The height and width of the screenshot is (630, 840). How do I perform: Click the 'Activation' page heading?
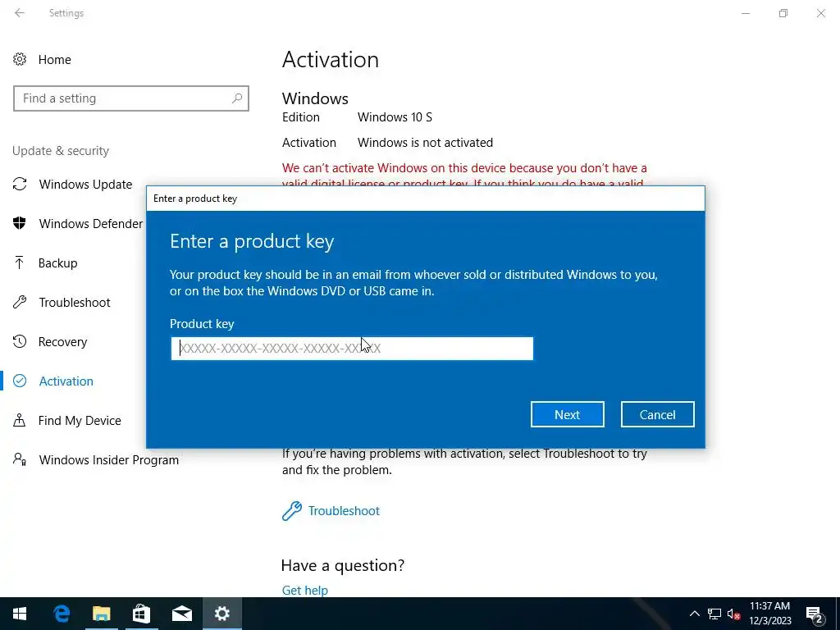tap(331, 59)
